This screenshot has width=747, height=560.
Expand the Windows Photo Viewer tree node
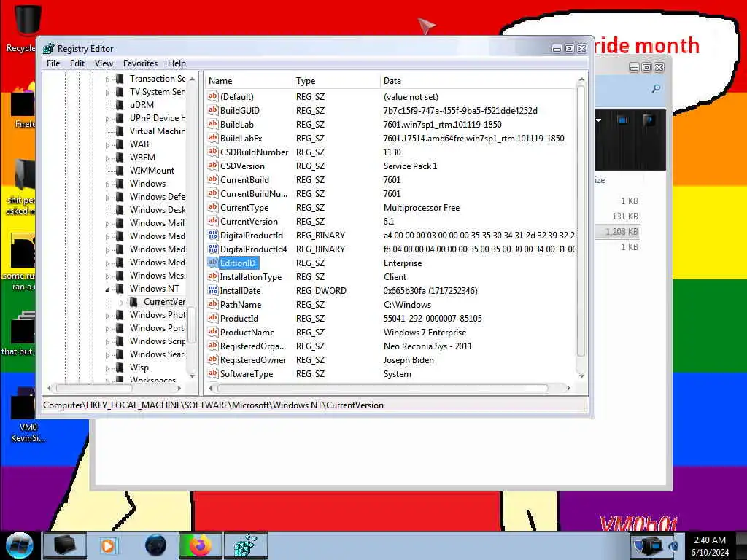coord(107,315)
